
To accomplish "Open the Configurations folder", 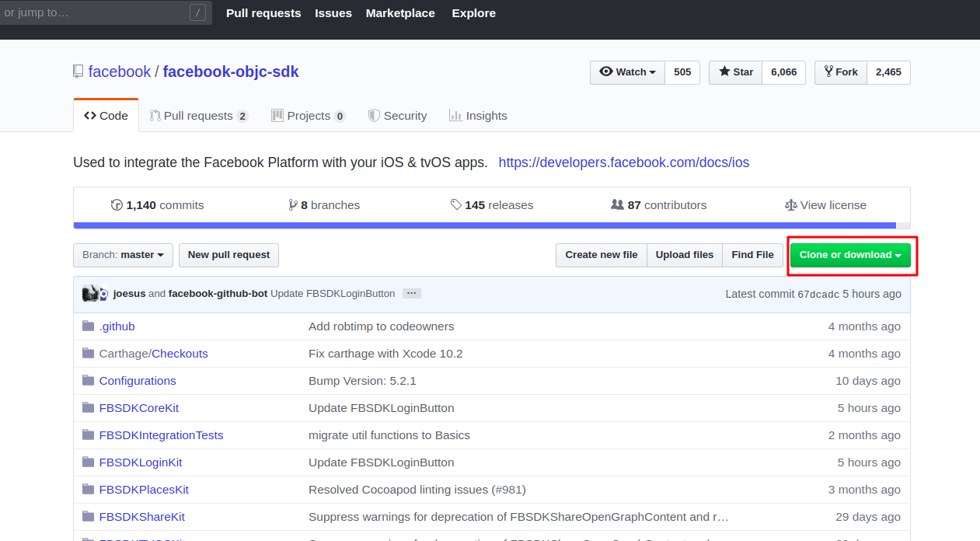I will coord(138,381).
